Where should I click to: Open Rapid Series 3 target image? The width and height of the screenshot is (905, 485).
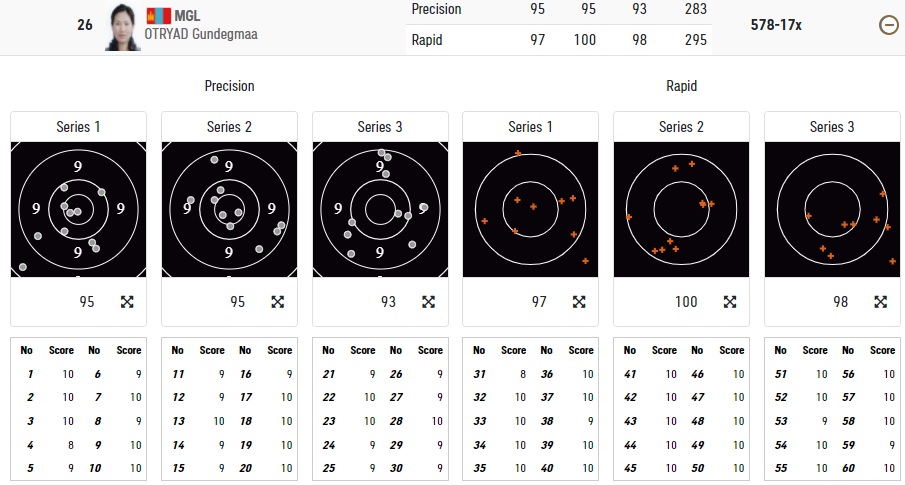pos(832,209)
